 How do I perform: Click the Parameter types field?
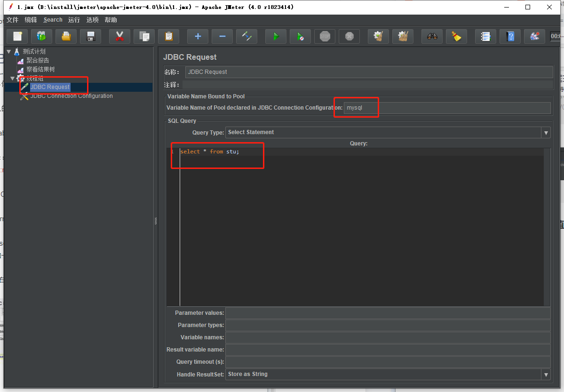(388, 325)
